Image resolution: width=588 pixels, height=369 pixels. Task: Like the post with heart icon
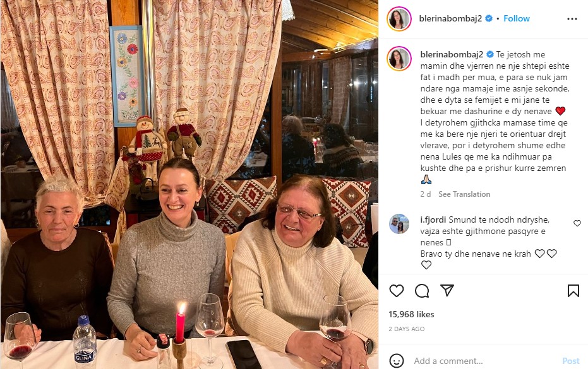397,291
